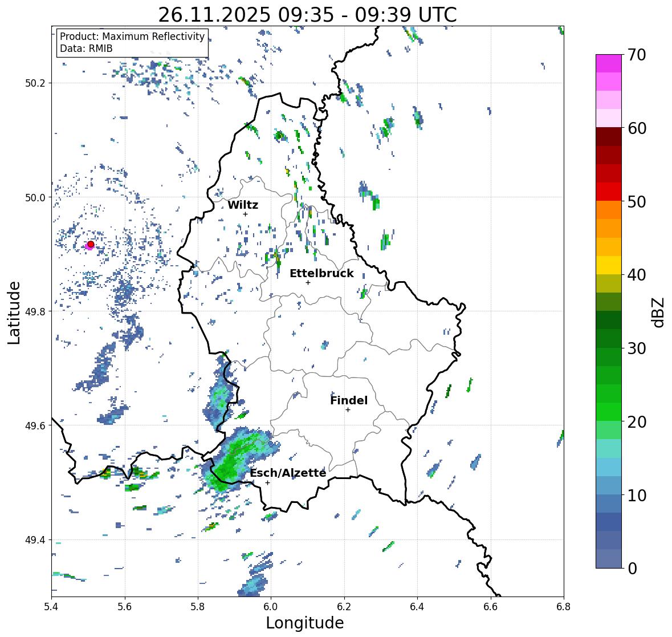Viewport: 672px width, 637px height.
Task: Click the 6.8 longitude tick label
Action: point(564,607)
